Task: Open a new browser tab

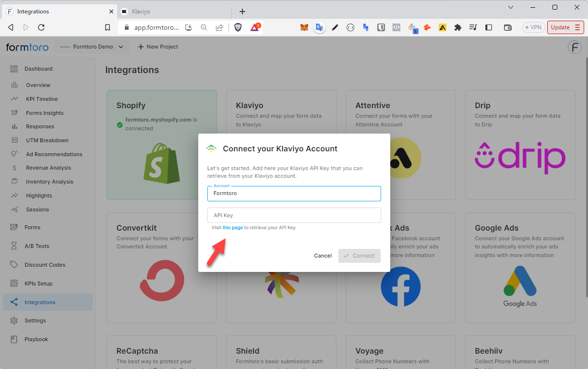Action: 242,12
